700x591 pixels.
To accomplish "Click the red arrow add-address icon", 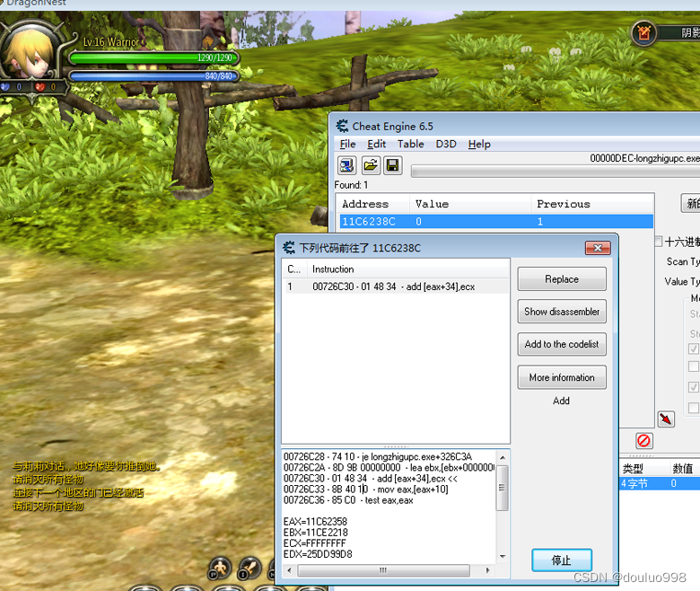I will (666, 419).
